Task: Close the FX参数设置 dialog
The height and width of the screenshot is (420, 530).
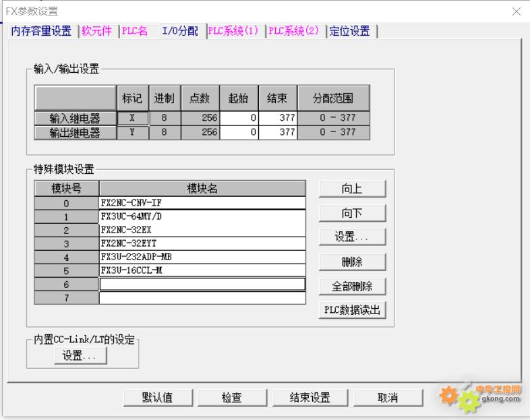Action: tap(516, 11)
